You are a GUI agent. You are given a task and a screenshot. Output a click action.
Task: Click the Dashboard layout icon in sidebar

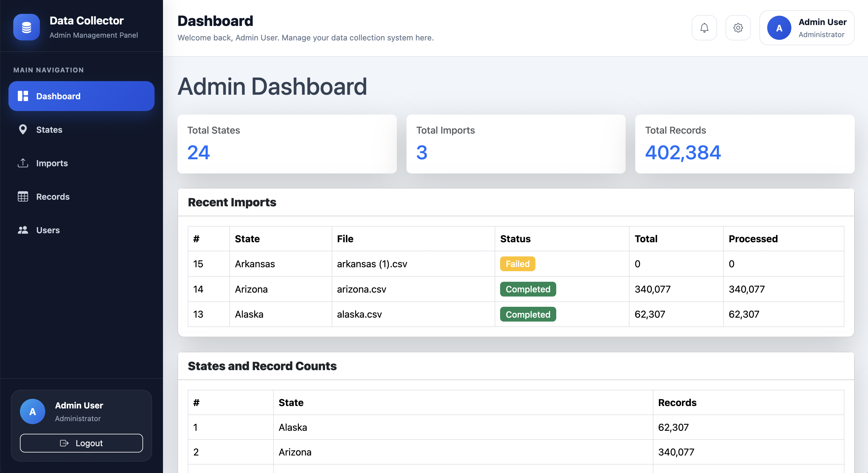point(23,96)
